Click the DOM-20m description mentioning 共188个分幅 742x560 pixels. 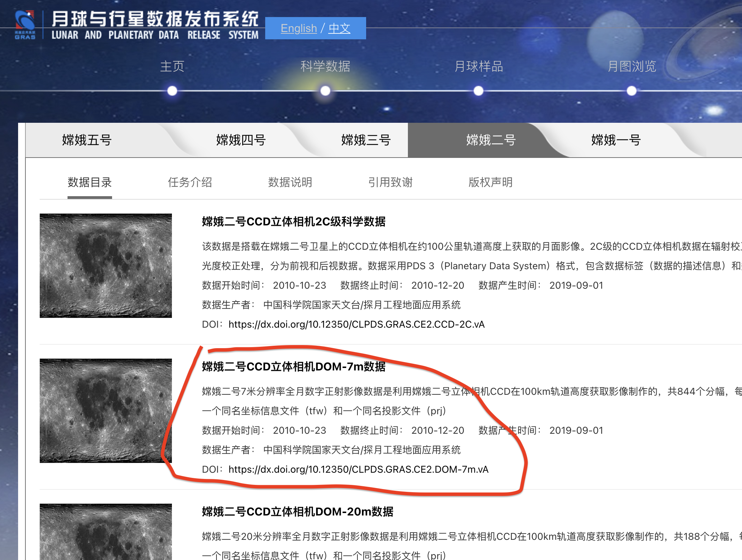click(472, 536)
